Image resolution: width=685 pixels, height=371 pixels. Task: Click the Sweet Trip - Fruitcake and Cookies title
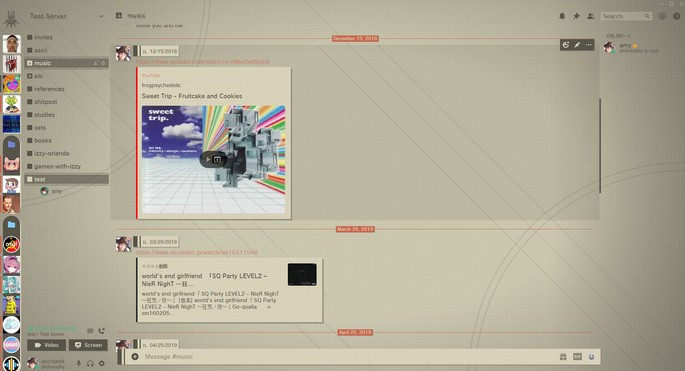[x=192, y=96]
